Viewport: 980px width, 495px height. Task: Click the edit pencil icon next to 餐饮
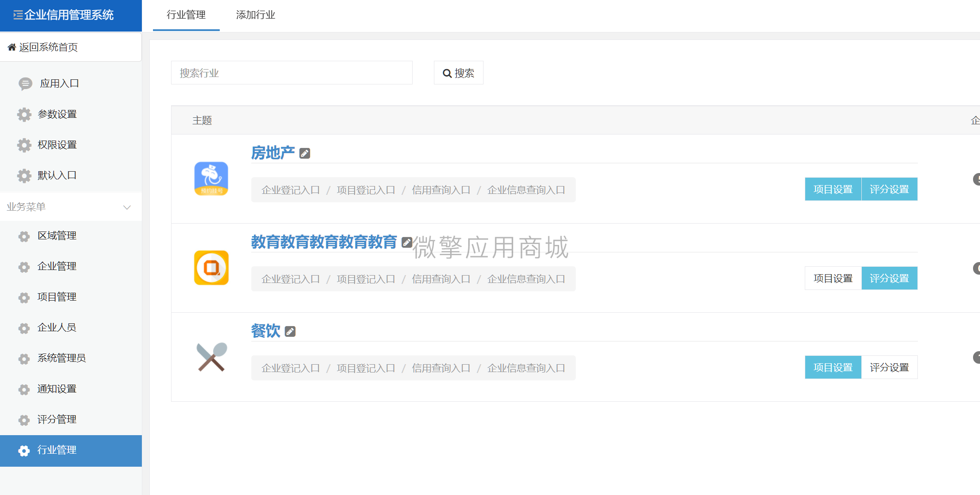pos(290,331)
